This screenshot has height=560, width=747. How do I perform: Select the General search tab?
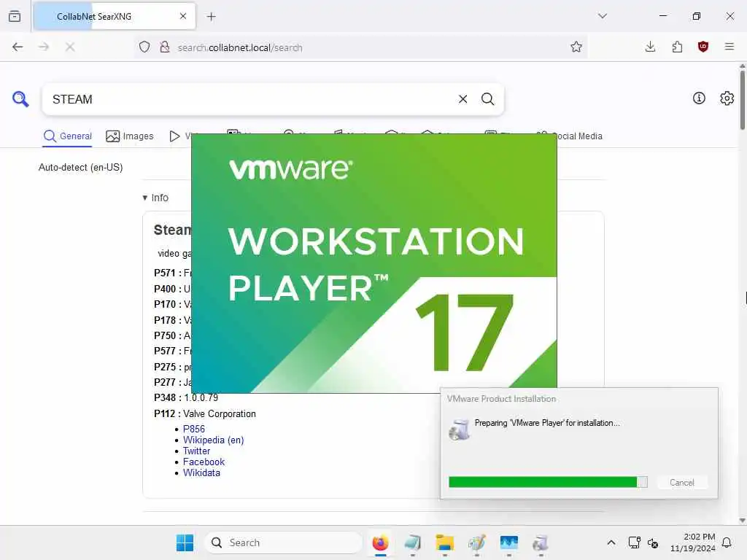[67, 136]
